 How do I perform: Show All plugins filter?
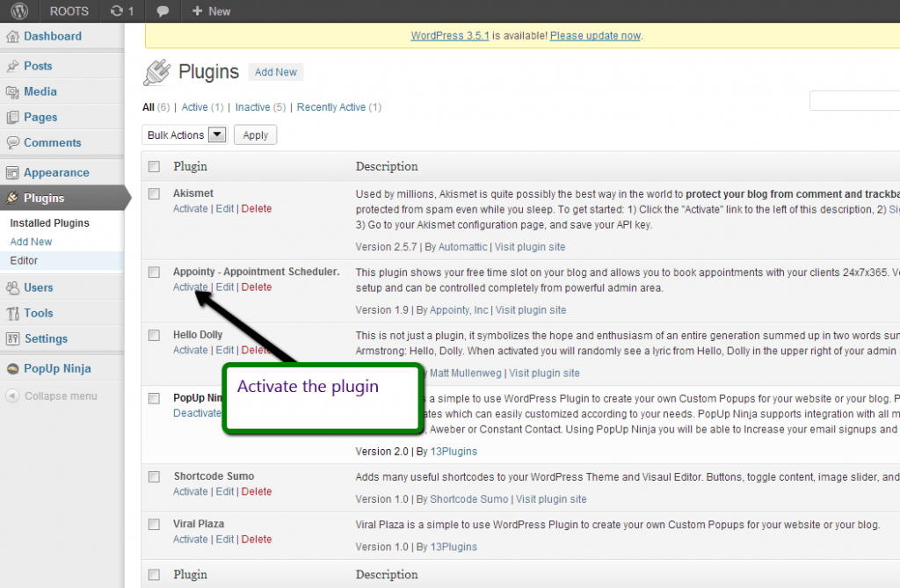pos(149,107)
